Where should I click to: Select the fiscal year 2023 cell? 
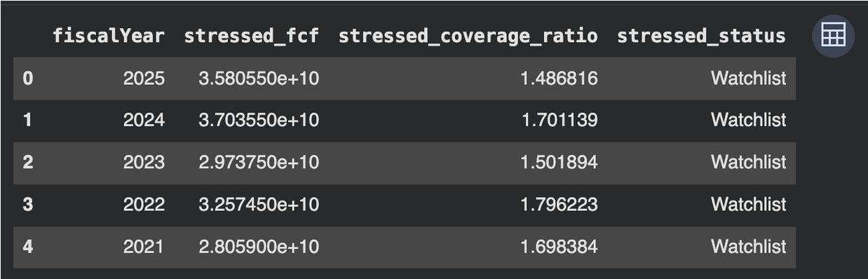(x=144, y=162)
